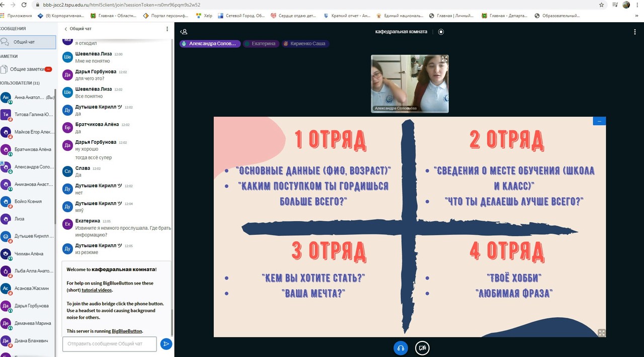Reload the page with browser refresh icon
The image size is (644, 357).
[24, 5]
